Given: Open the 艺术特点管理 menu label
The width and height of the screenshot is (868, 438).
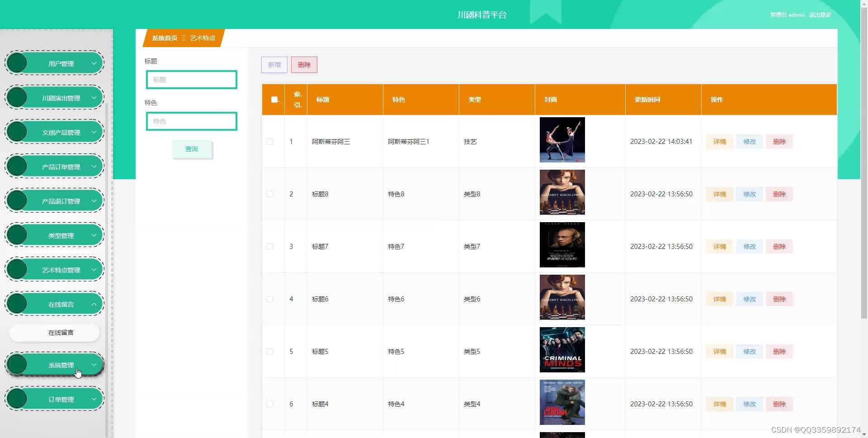Looking at the screenshot, I should pos(61,270).
